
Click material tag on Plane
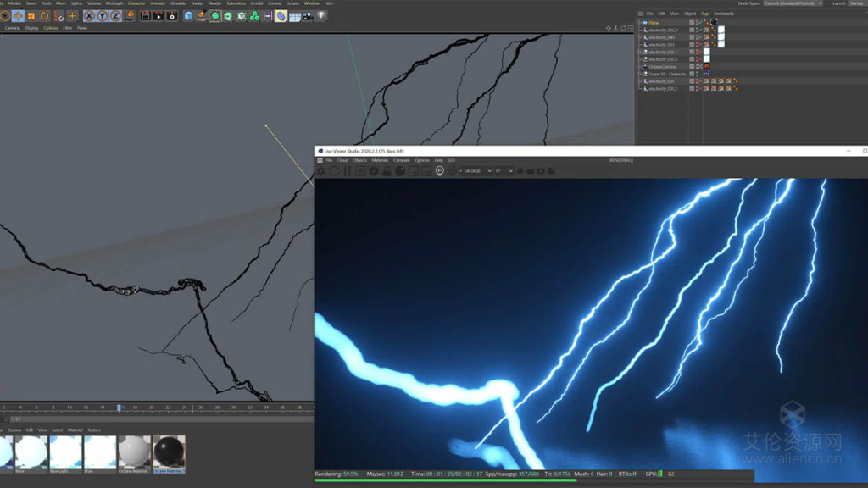[714, 23]
